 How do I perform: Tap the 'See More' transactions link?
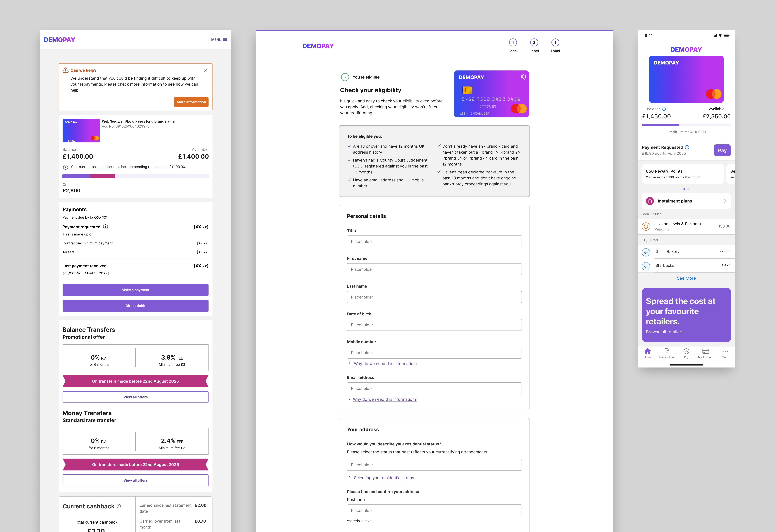coord(686,278)
